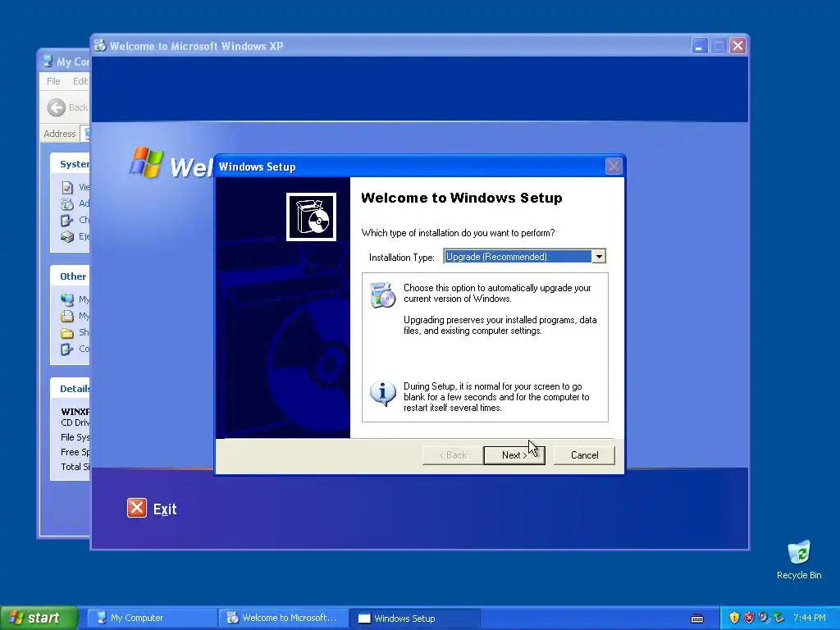Click the Control Panel icon in Other Places
Image resolution: width=840 pixels, height=630 pixels.
click(x=67, y=349)
